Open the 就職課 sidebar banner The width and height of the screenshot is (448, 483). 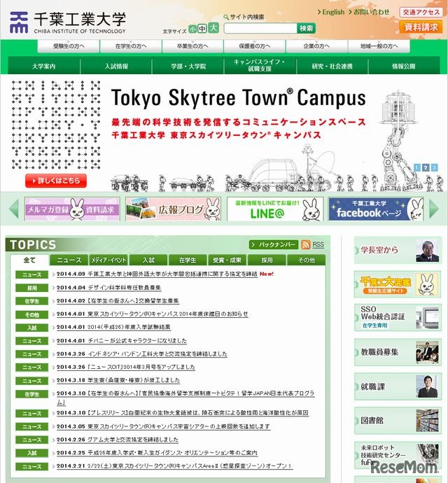398,386
